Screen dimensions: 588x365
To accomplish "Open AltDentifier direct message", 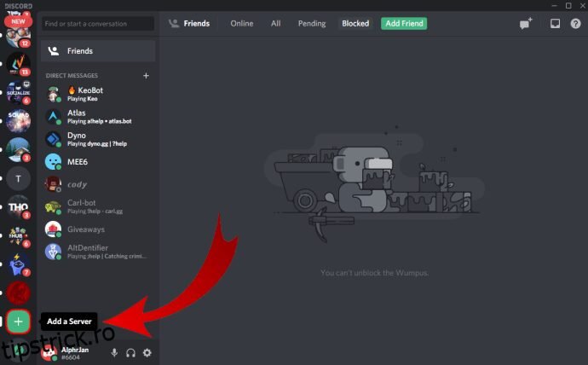I will [x=98, y=252].
